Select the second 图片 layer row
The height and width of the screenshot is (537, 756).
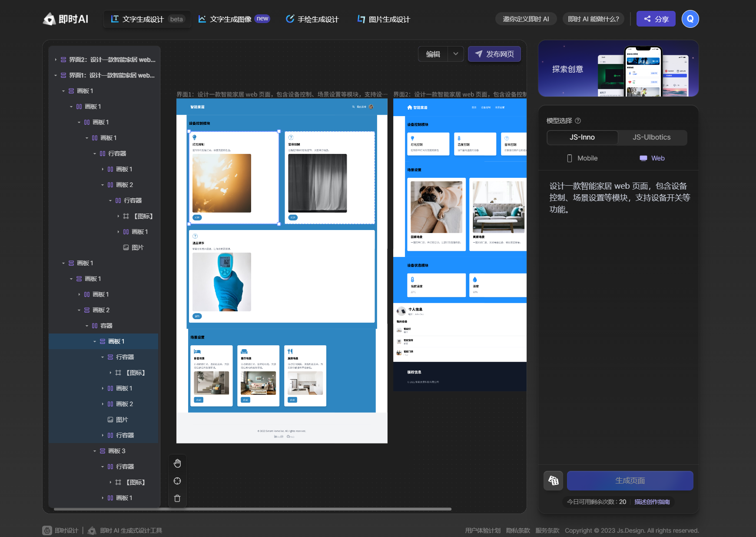[x=103, y=420]
